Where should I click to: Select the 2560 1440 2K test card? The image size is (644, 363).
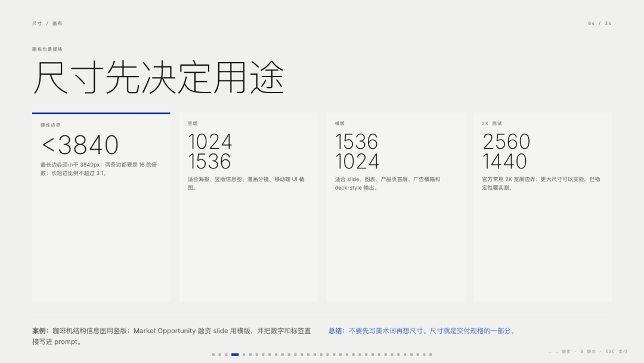pos(543,207)
